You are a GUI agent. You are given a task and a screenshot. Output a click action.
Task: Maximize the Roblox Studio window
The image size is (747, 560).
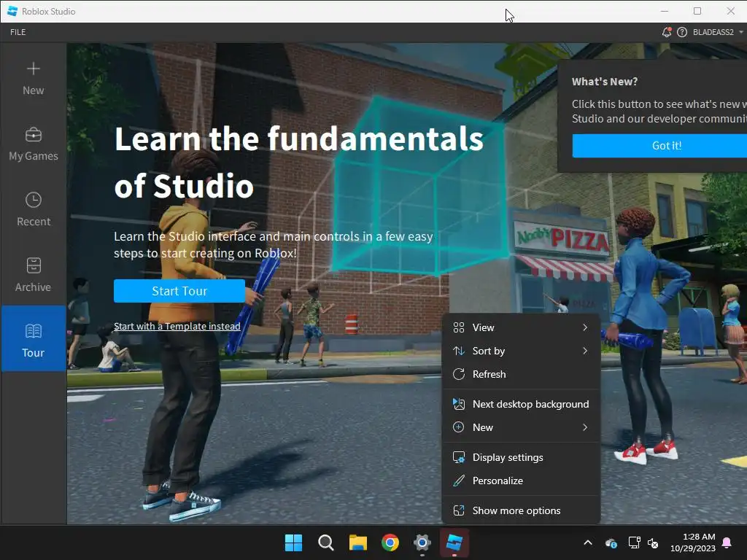(x=697, y=11)
